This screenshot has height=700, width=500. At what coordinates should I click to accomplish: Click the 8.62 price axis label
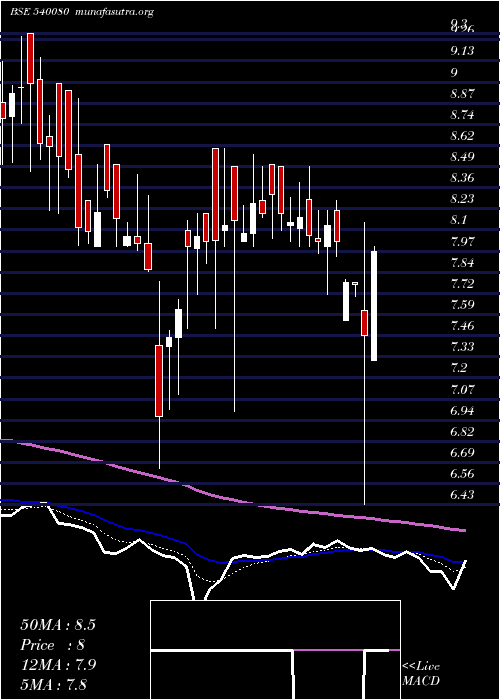pyautogui.click(x=462, y=136)
